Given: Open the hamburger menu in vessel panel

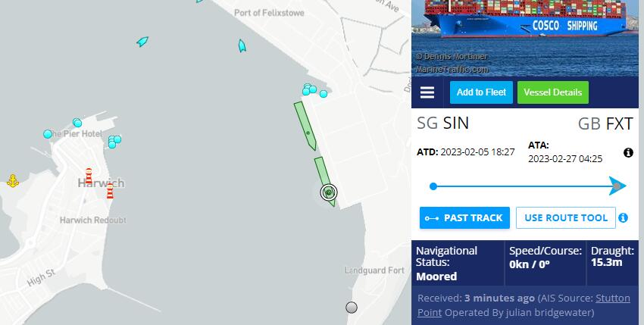Looking at the screenshot, I should [x=427, y=92].
